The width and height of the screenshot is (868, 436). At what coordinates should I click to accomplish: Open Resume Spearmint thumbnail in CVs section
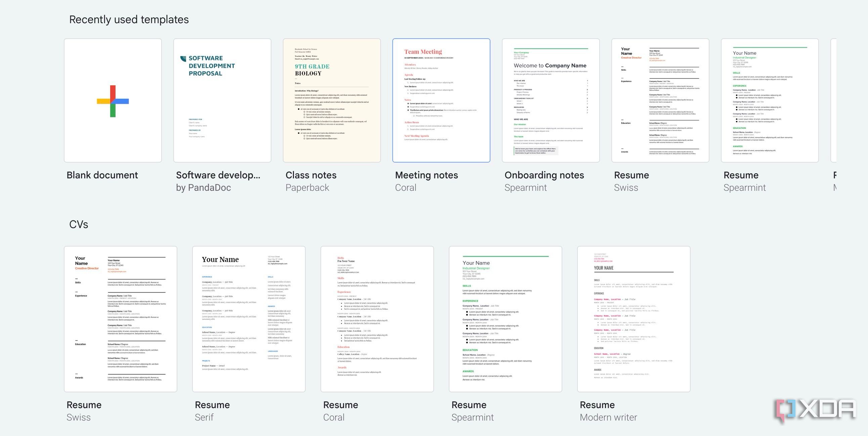point(505,319)
